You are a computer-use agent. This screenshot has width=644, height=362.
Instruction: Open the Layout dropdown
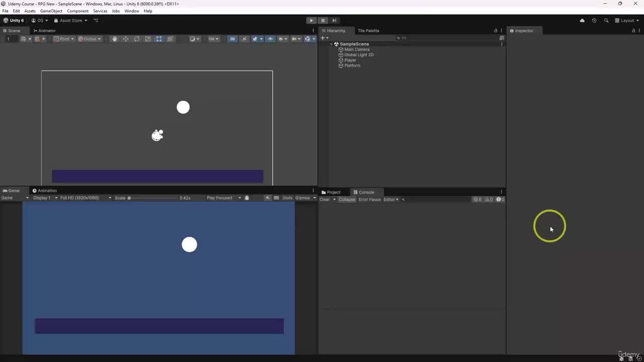[x=627, y=21]
